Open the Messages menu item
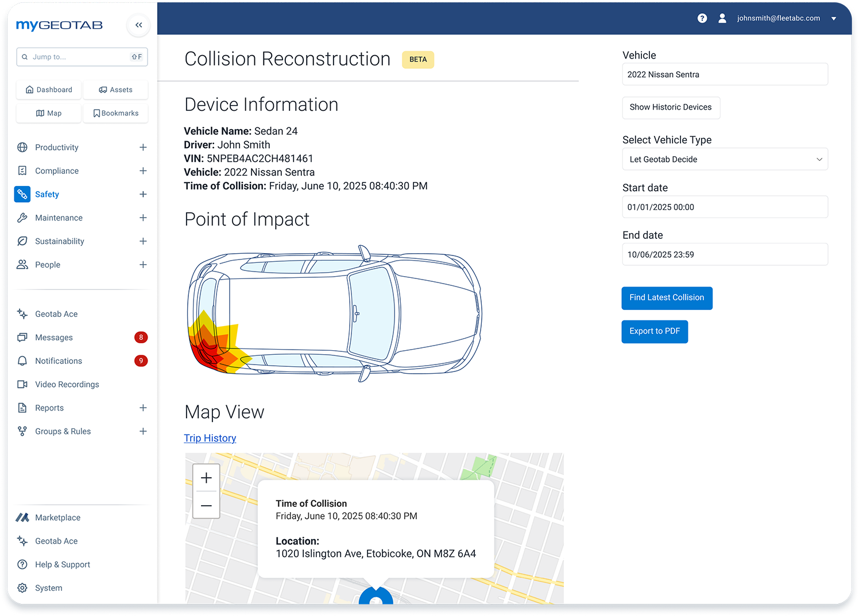Screen dimensions: 859x616 [x=54, y=338]
